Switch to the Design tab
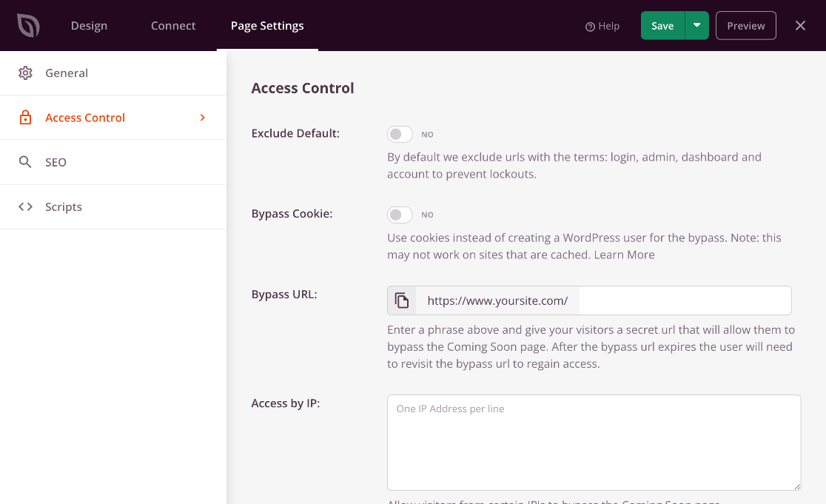Screen dimensions: 826x504 coord(89,25)
